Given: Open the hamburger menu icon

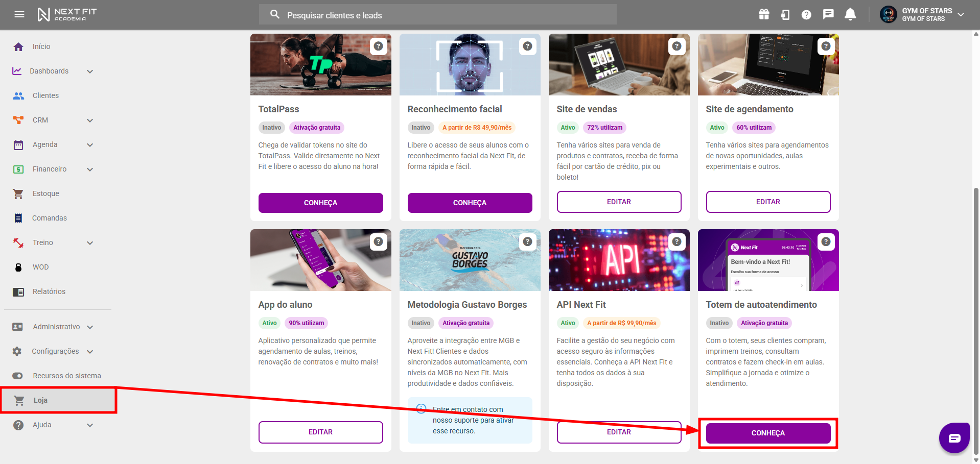Looking at the screenshot, I should point(19,14).
